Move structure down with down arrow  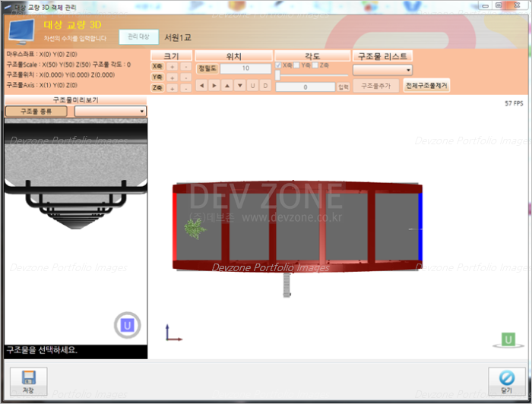[240, 85]
